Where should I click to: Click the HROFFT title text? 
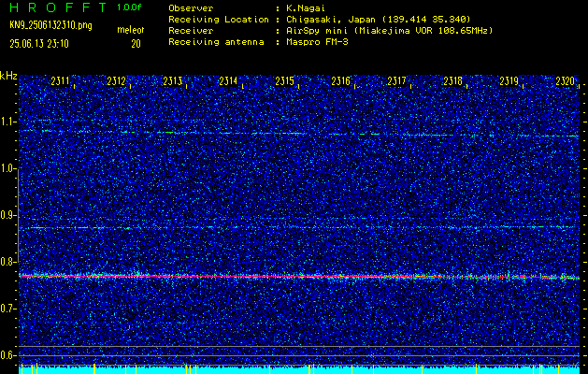coord(58,7)
